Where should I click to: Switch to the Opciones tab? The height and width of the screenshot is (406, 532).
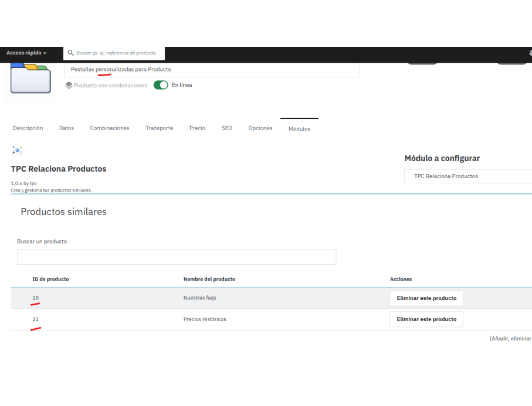pos(260,128)
